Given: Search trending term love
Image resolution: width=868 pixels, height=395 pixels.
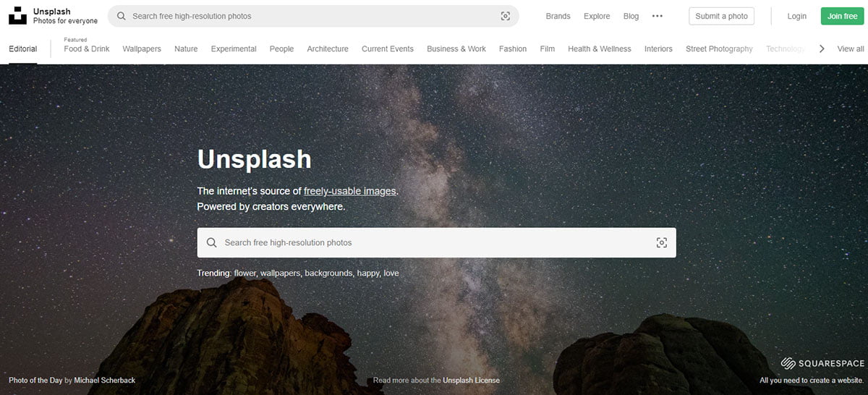Looking at the screenshot, I should tap(391, 273).
